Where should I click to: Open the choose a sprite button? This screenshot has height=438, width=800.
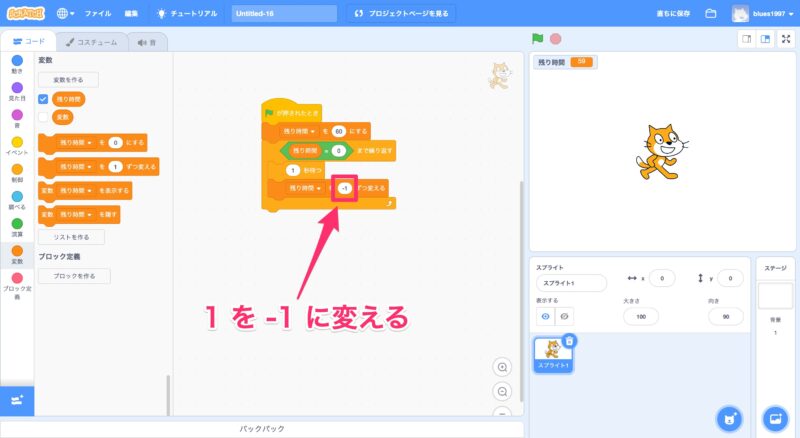pyautogui.click(x=729, y=417)
